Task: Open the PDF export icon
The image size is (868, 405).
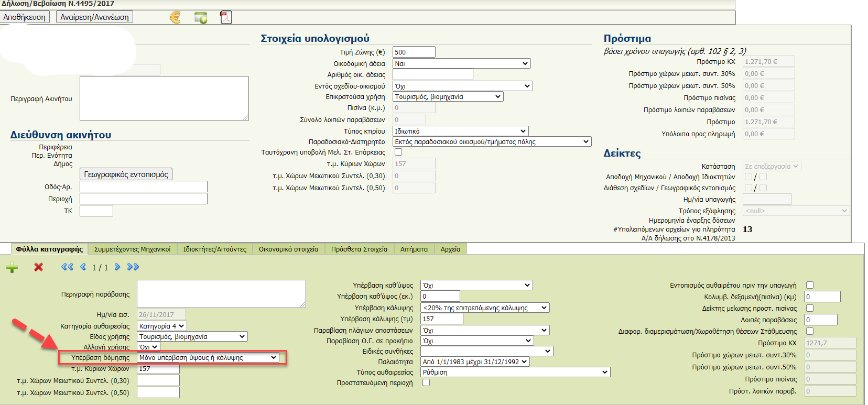Action: (225, 17)
